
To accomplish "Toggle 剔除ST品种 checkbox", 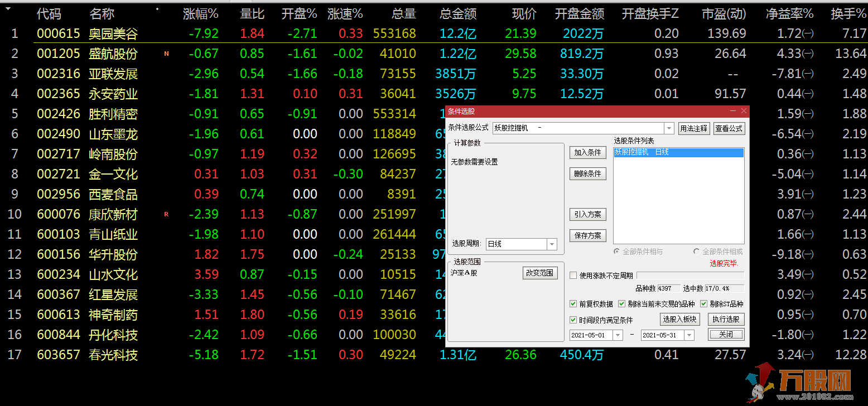I will (704, 304).
